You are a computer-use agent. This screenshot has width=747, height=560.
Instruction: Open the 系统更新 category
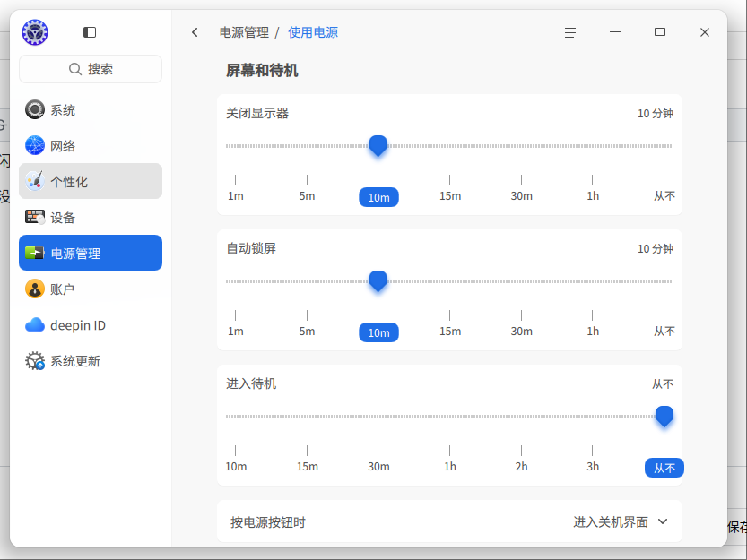(x=91, y=361)
